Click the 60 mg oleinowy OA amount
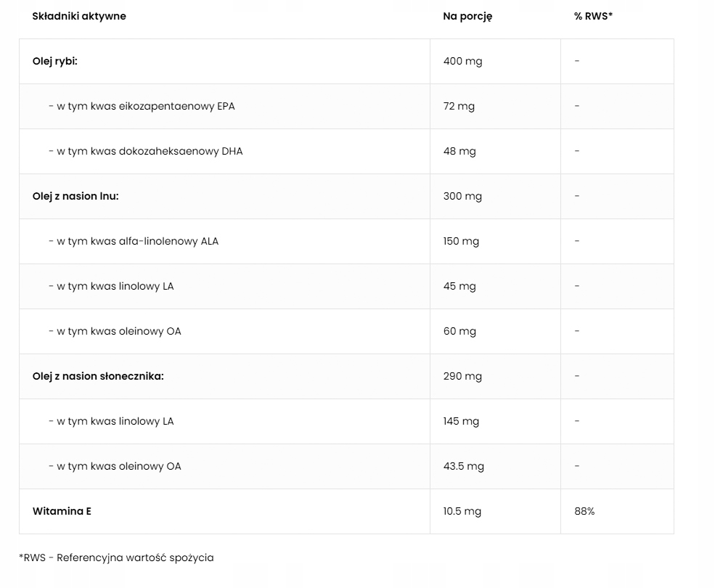This screenshot has width=715, height=588. 459,331
